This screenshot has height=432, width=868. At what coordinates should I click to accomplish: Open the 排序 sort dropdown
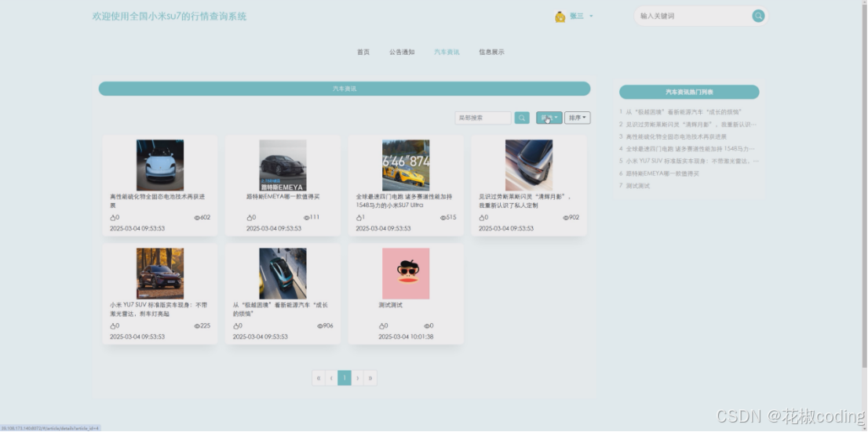578,118
